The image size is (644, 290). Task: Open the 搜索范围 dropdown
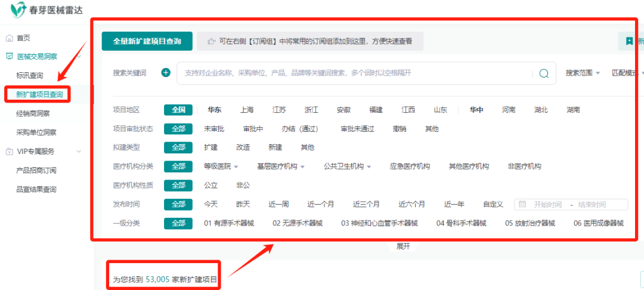tap(583, 73)
